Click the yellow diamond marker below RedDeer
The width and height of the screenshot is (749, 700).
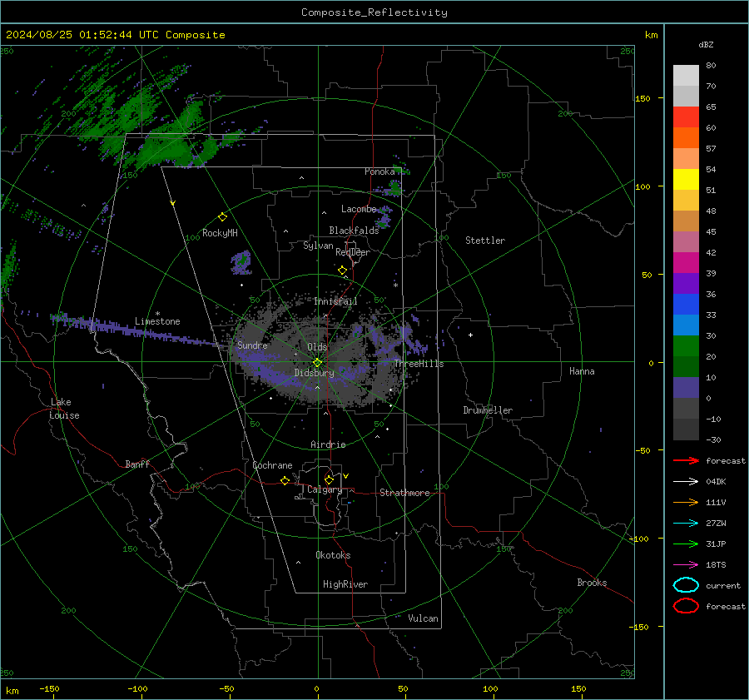[x=343, y=271]
